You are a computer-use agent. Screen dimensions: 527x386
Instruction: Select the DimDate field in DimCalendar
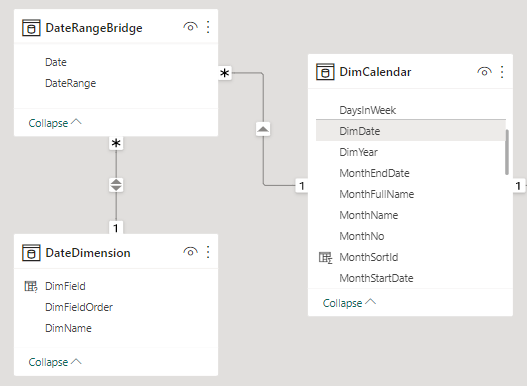411,131
